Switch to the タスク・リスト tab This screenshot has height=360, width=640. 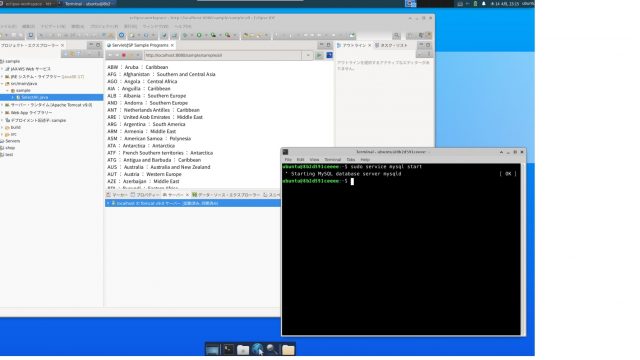pyautogui.click(x=391, y=45)
